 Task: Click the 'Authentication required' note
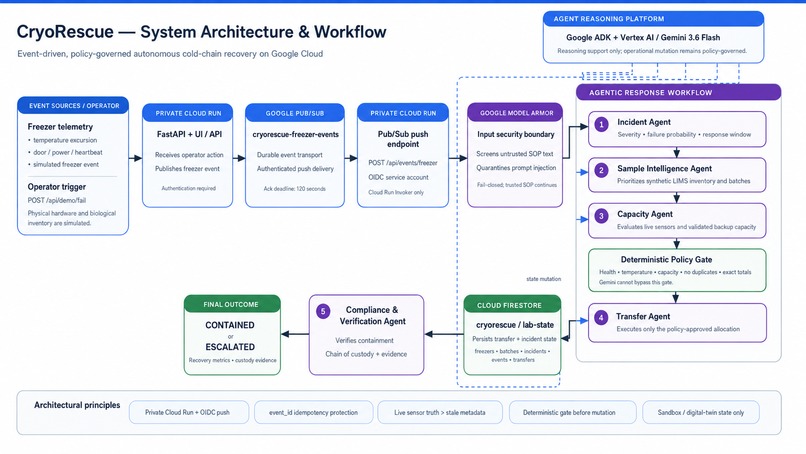[189, 189]
